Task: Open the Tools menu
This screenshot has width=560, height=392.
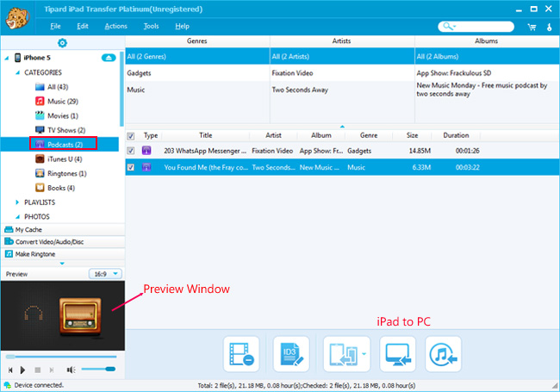Action: coord(151,26)
